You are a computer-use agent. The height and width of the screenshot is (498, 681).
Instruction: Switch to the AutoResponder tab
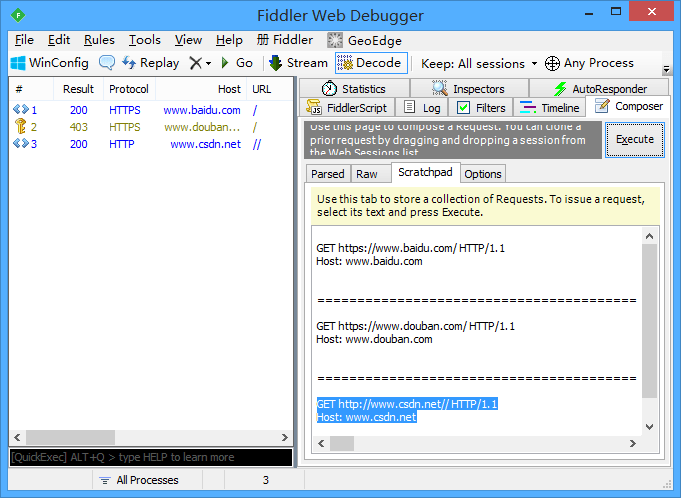(600, 89)
